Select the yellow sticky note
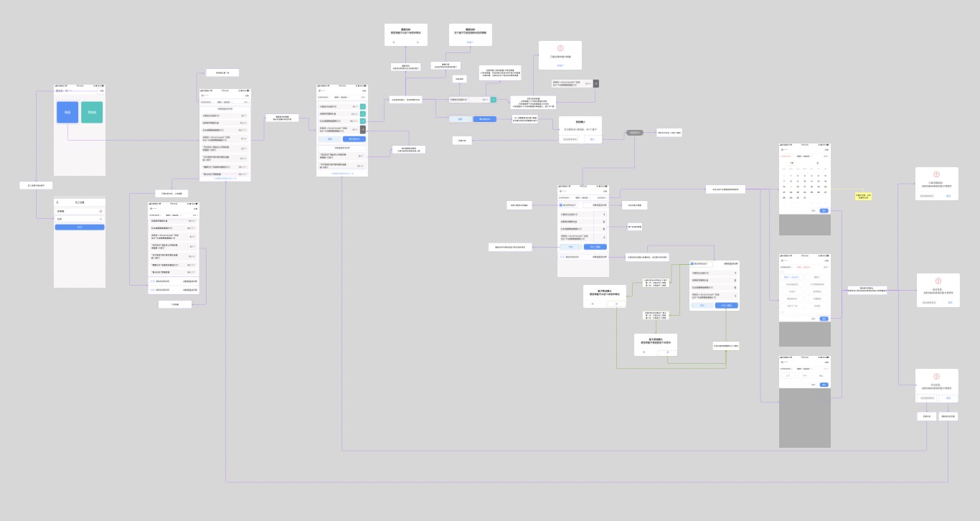 click(x=863, y=196)
